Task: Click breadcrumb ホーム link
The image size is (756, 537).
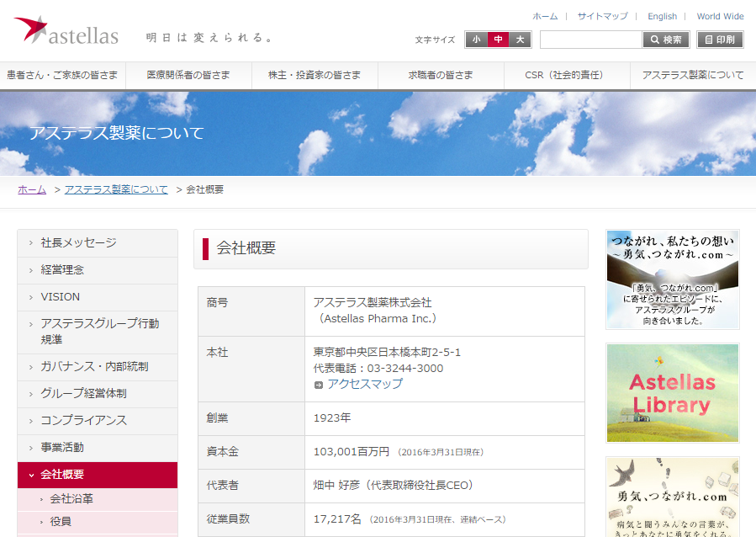Action: point(32,189)
